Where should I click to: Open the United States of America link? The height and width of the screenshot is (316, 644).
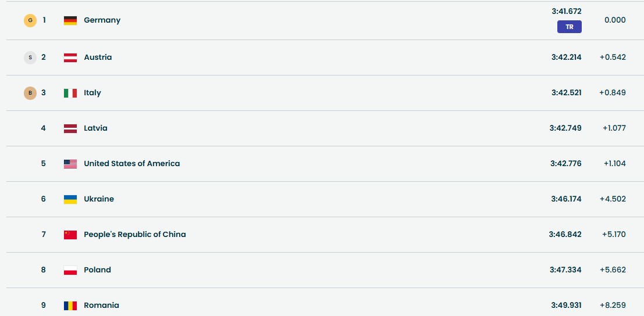(131, 164)
